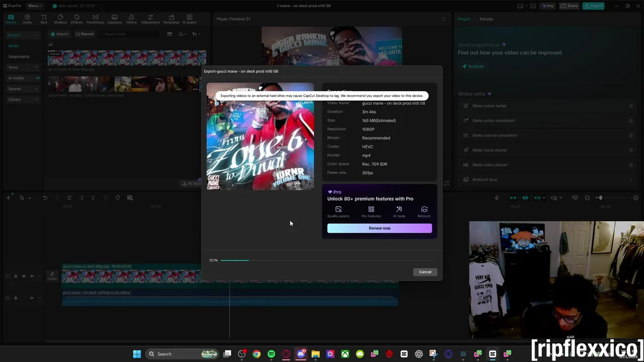Viewport: 644px width, 362px height.
Task: Click the export progress bar
Action: [327, 260]
